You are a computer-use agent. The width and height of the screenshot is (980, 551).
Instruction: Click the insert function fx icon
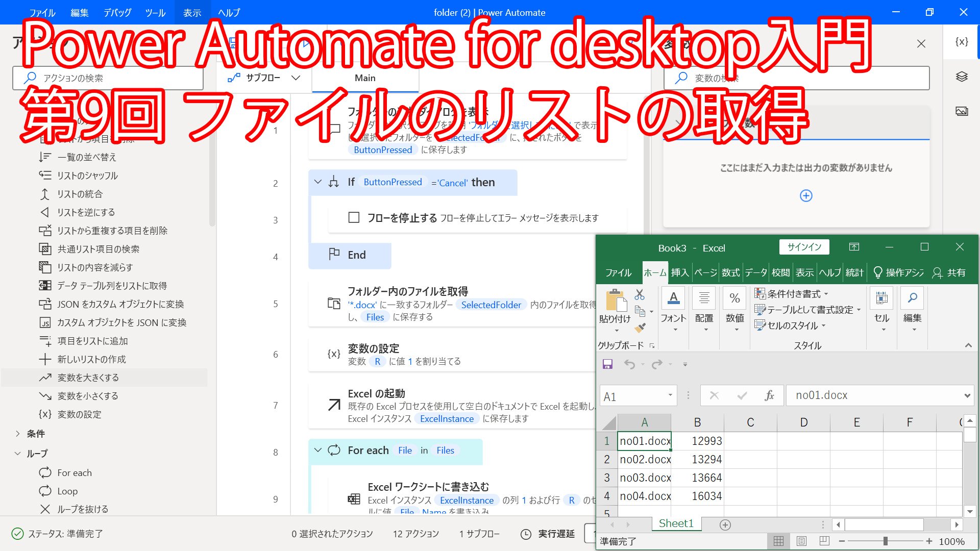[769, 395]
